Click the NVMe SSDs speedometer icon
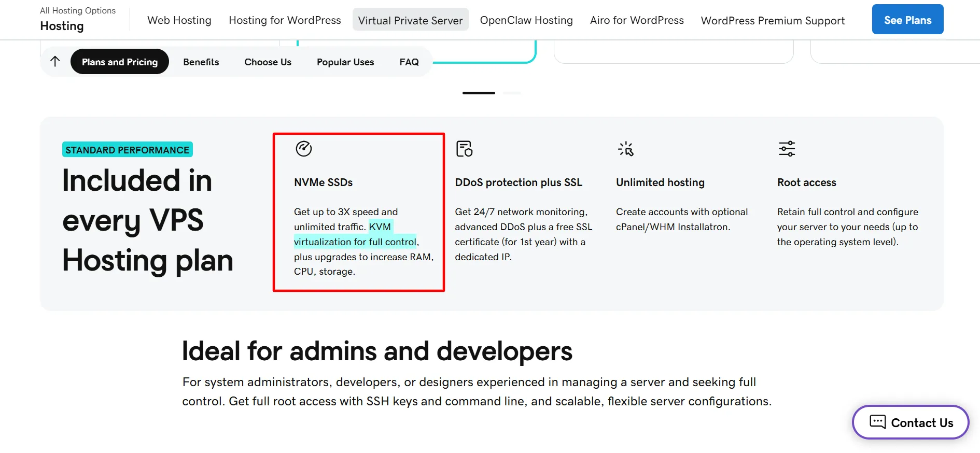Screen dimensions: 980x453 click(303, 149)
